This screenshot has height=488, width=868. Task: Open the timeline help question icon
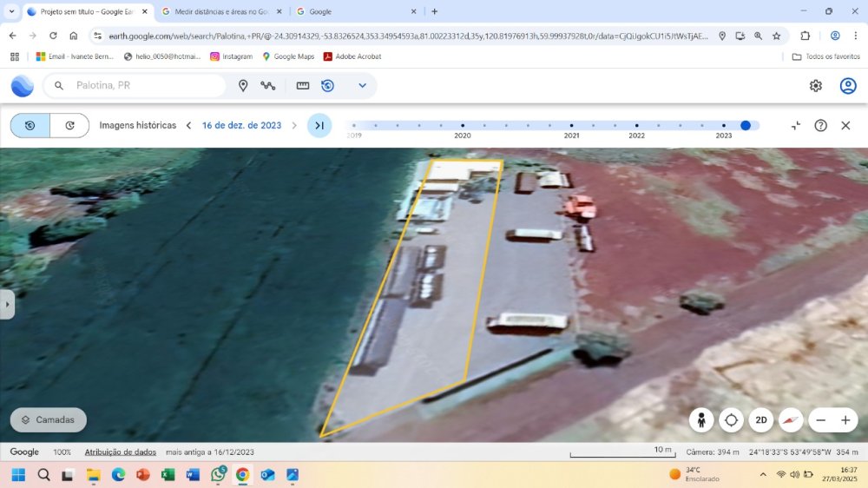[820, 125]
